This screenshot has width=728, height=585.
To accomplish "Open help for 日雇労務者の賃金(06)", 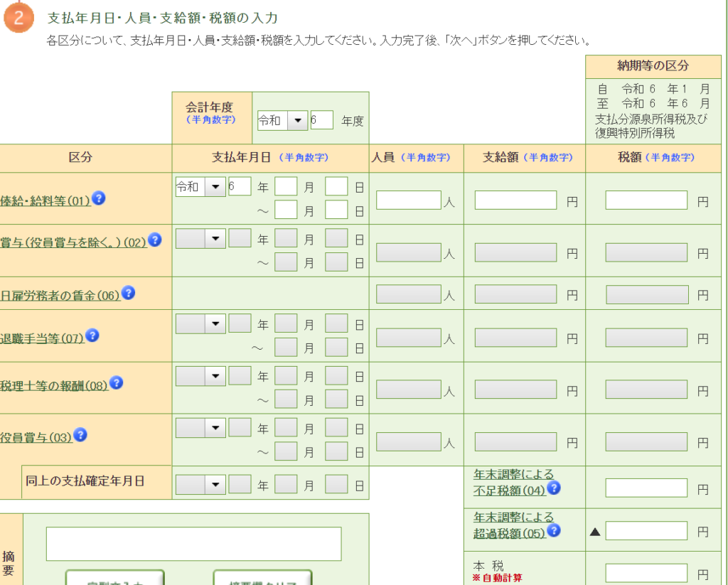I will click(x=128, y=293).
